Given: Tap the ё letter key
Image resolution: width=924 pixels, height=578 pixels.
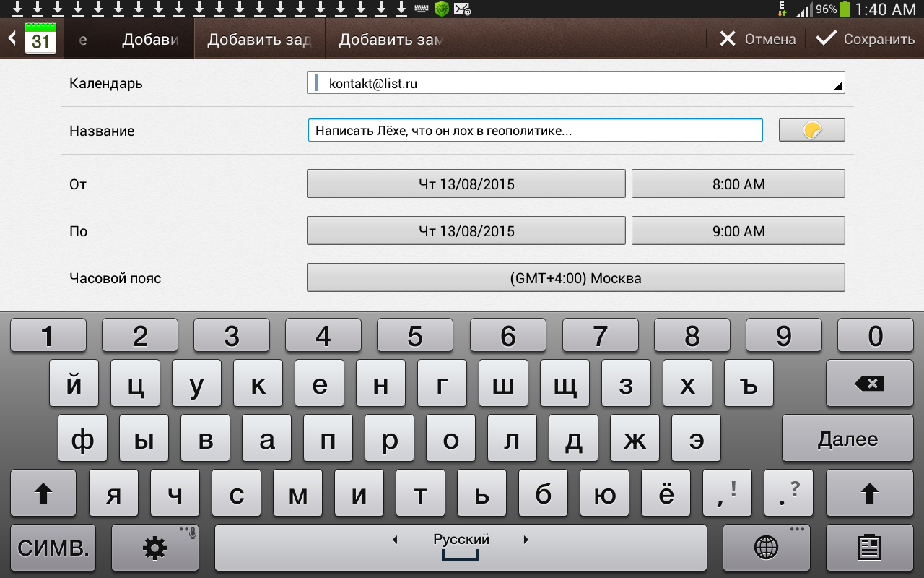Looking at the screenshot, I should pos(666,493).
